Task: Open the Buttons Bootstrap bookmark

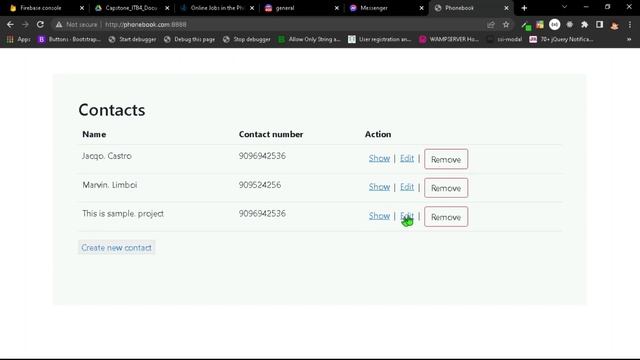Action: pyautogui.click(x=69, y=40)
